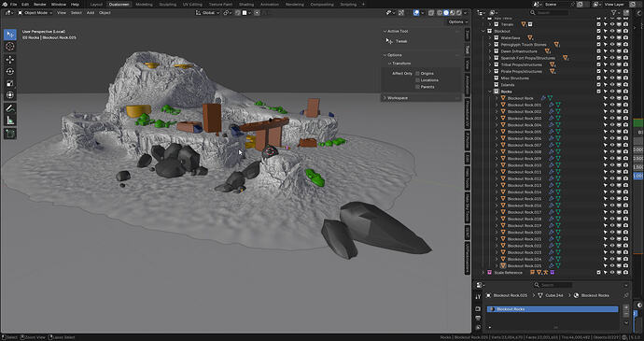Hide the Islands collection with eye icon

[x=612, y=85]
